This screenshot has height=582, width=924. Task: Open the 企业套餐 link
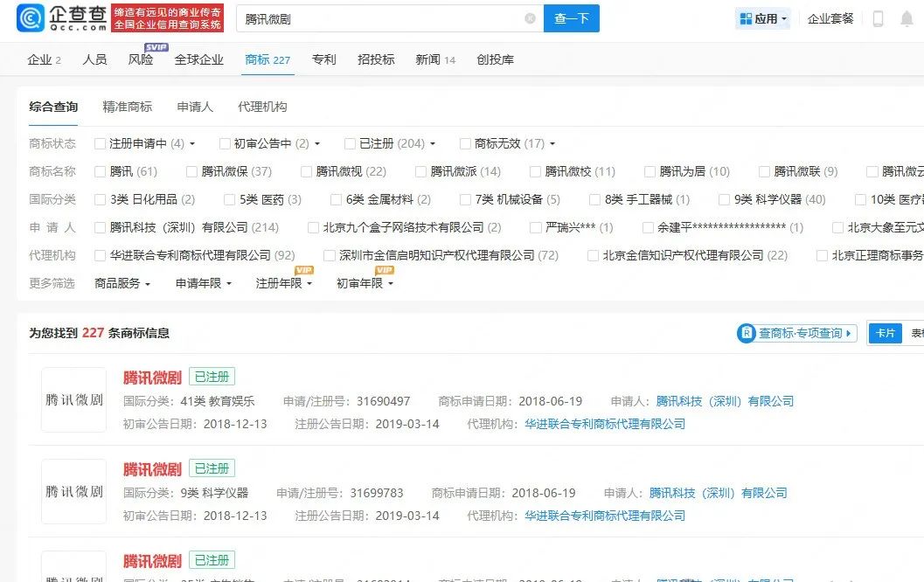click(830, 19)
